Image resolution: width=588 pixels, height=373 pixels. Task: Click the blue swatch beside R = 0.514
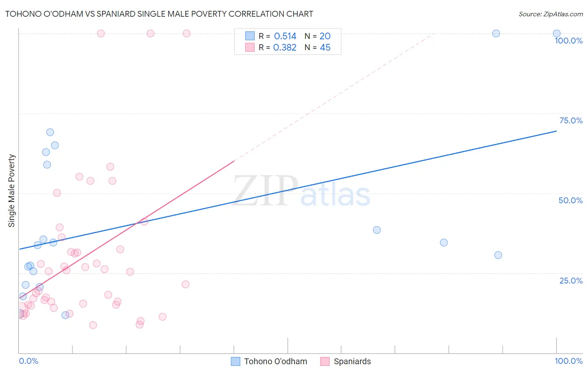click(250, 36)
